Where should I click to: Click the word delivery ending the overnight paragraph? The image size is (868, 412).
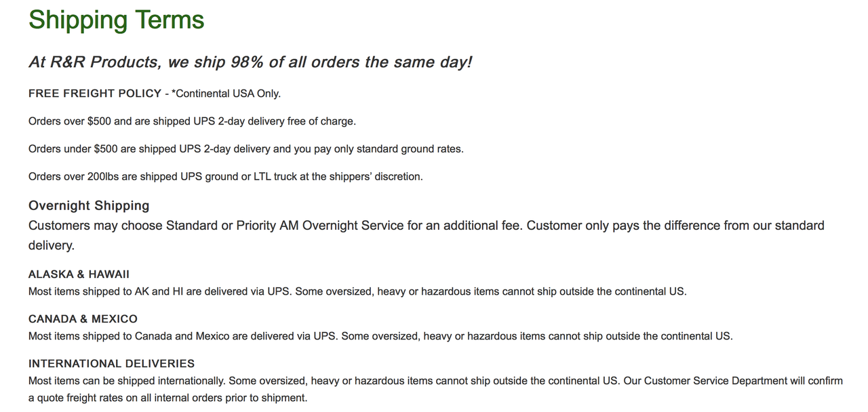[x=51, y=245]
